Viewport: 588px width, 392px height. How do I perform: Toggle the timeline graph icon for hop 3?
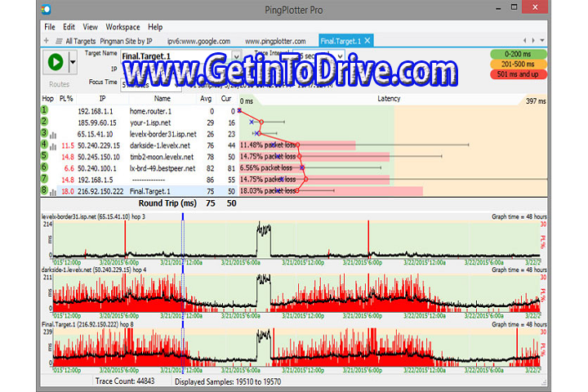pyautogui.click(x=53, y=135)
